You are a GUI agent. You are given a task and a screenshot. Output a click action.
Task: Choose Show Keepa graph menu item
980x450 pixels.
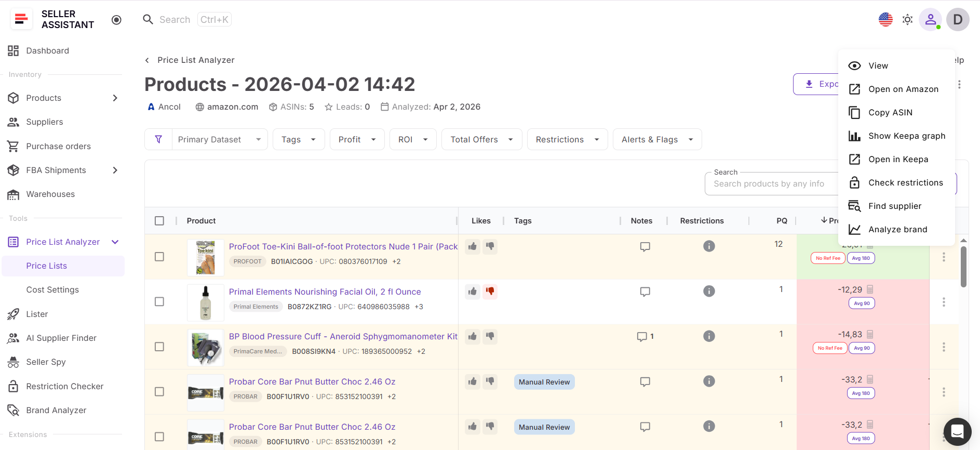tap(896, 136)
